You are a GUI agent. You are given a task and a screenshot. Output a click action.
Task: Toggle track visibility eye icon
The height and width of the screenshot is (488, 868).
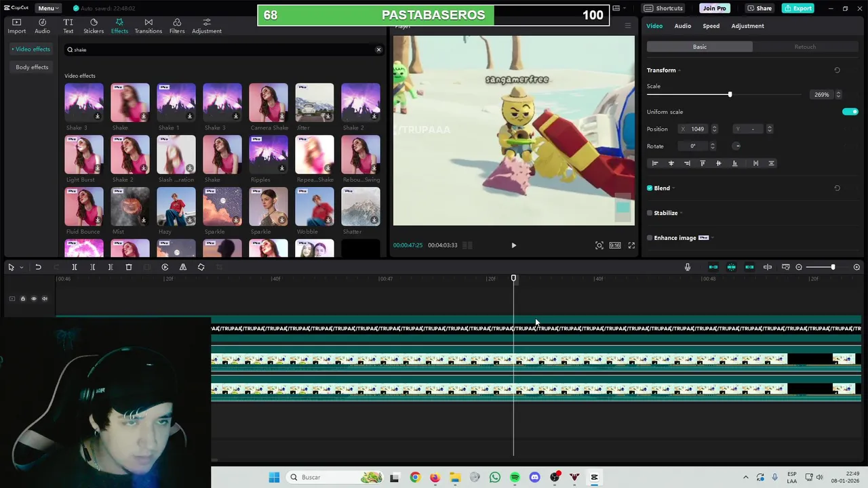33,299
